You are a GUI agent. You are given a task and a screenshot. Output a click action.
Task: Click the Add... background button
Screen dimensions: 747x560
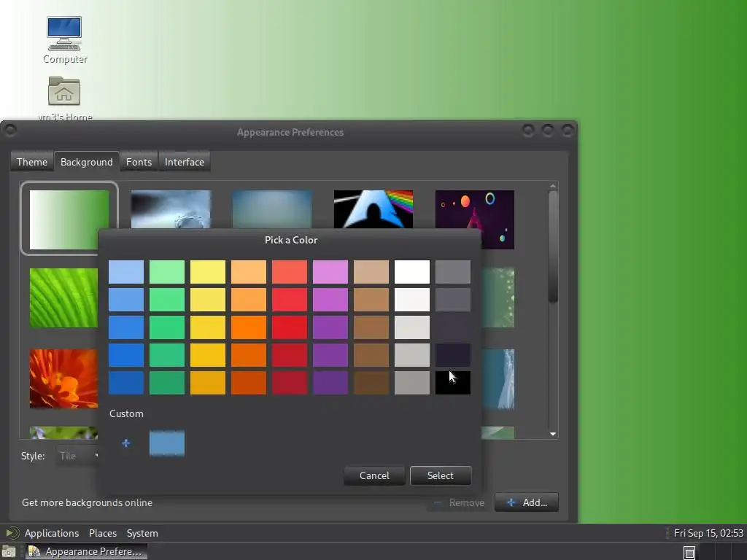coord(527,502)
